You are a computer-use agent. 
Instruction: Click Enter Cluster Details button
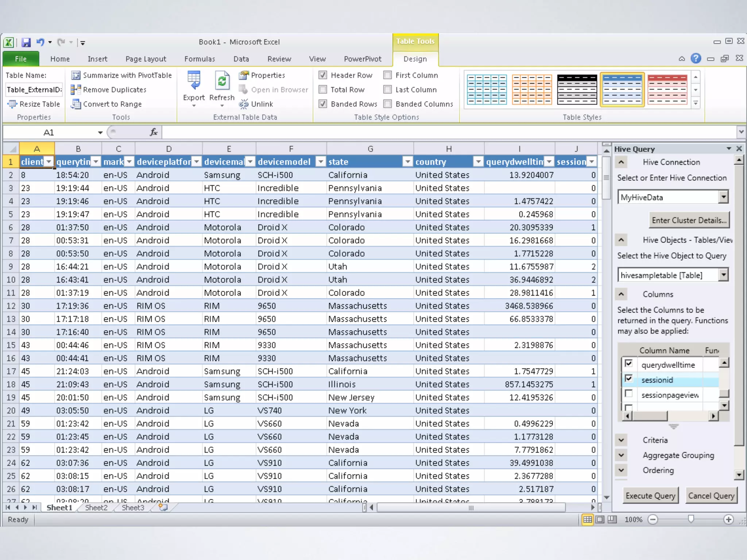tap(689, 220)
